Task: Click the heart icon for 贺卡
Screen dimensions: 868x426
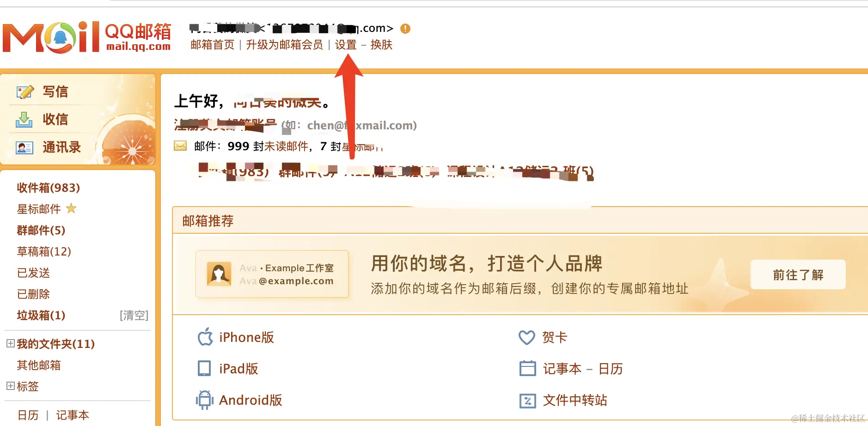Action: pyautogui.click(x=527, y=337)
